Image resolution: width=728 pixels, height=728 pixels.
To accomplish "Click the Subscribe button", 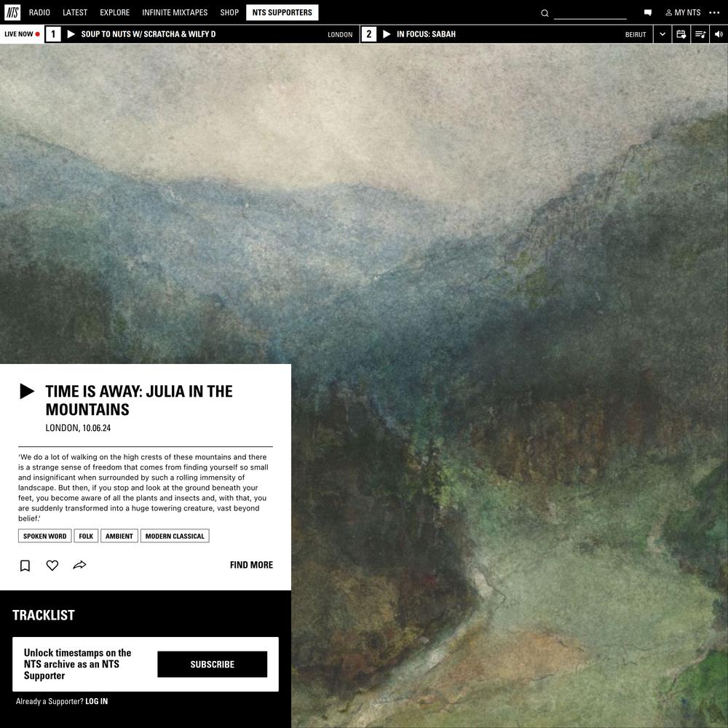I will tap(212, 665).
